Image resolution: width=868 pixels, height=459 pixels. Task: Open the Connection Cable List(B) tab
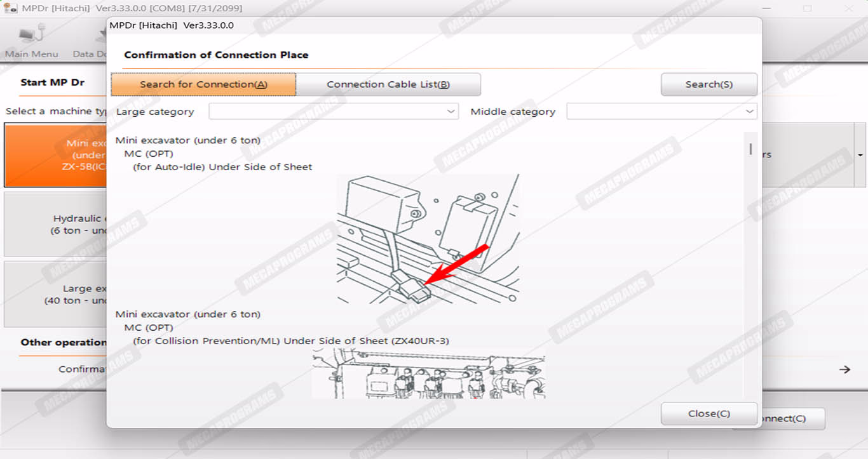[x=388, y=84]
